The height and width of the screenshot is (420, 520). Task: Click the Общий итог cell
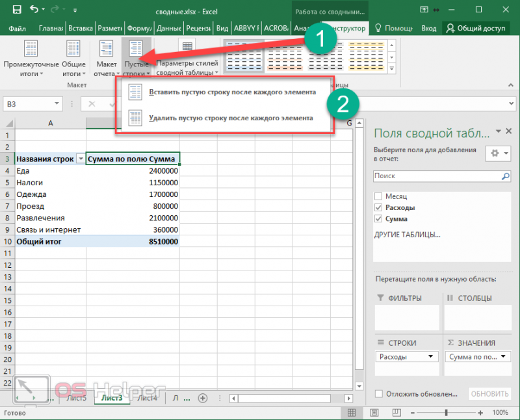point(51,241)
